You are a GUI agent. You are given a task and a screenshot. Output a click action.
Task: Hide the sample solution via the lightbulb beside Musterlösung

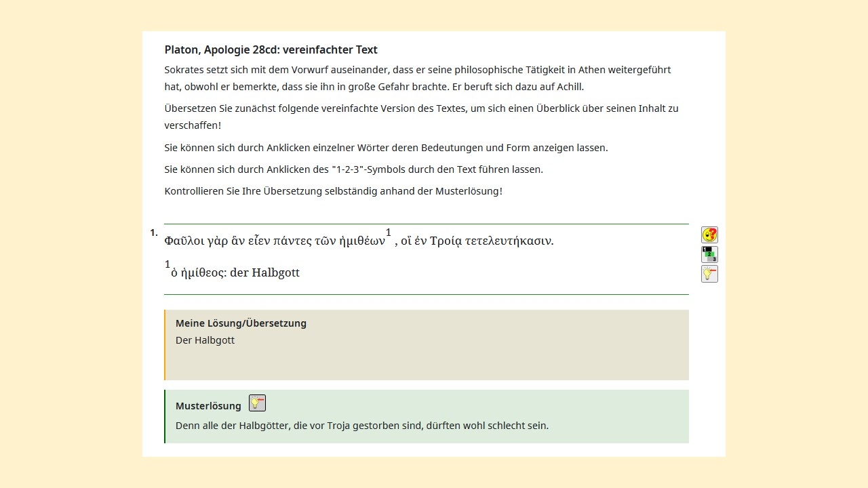[257, 403]
